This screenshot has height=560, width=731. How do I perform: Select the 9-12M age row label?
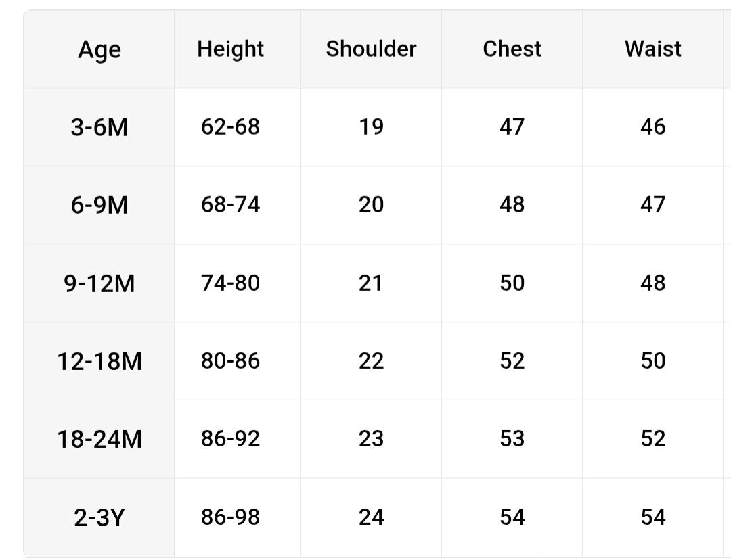(x=99, y=283)
